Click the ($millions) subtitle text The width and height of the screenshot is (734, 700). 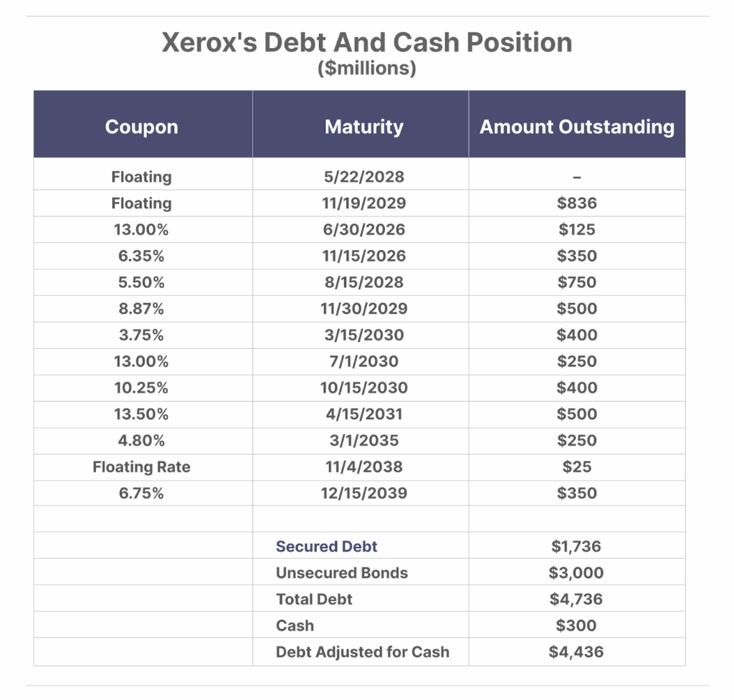tap(367, 69)
